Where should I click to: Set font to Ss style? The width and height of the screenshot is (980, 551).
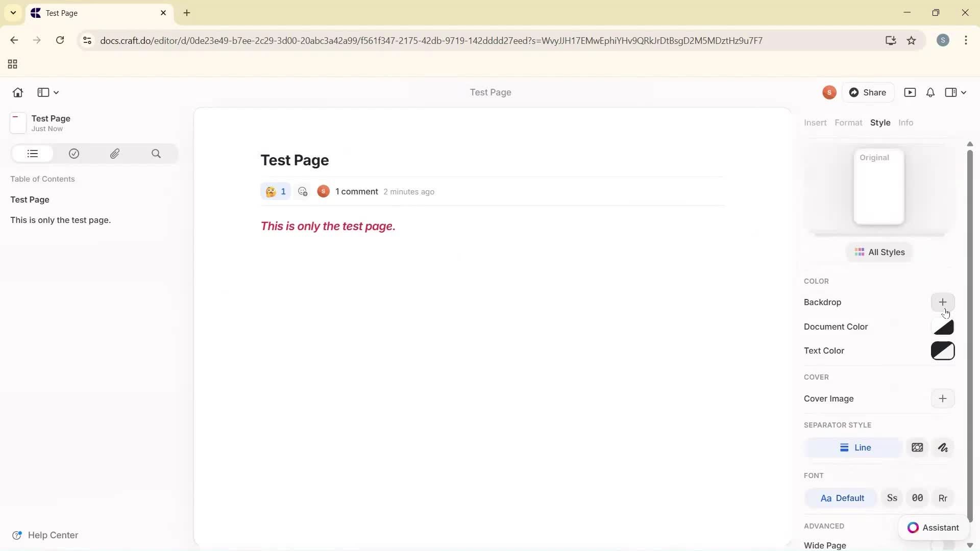[x=892, y=498]
